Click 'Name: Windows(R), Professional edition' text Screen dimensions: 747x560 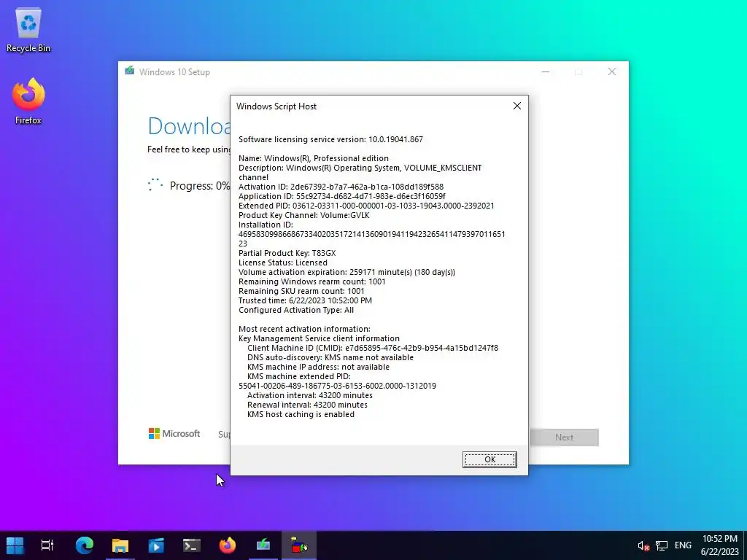(314, 158)
